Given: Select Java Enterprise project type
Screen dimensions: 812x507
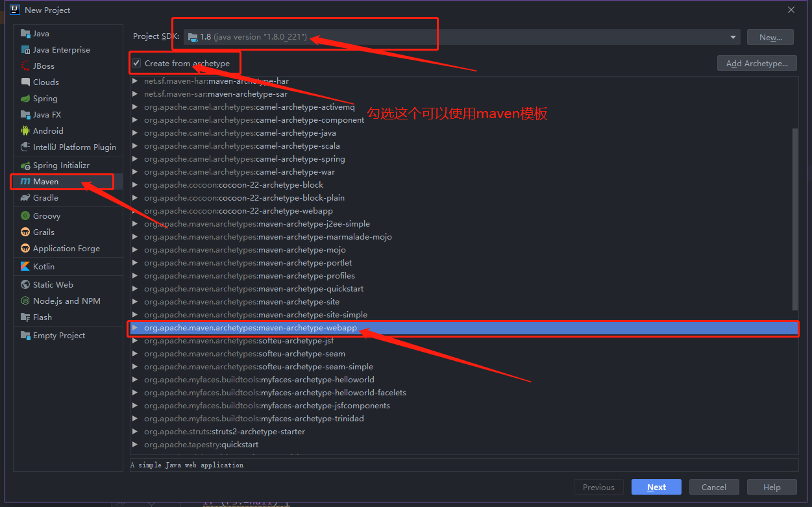Looking at the screenshot, I should [x=68, y=50].
